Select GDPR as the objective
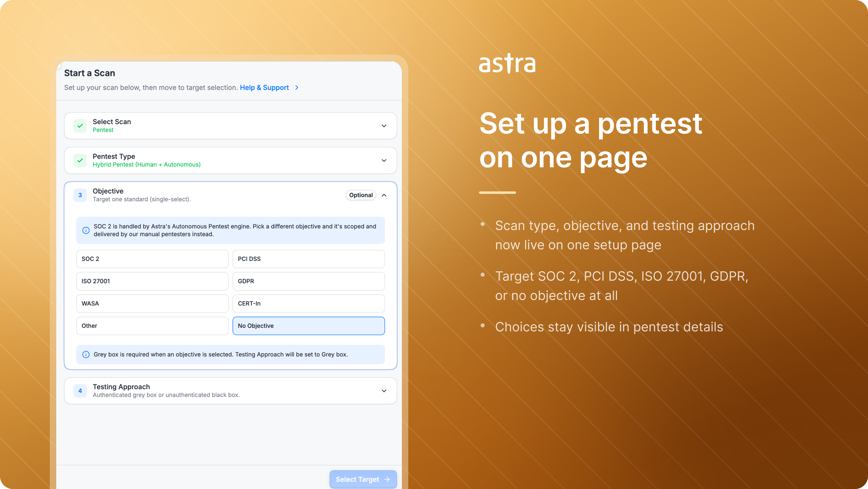868x489 pixels. (309, 281)
